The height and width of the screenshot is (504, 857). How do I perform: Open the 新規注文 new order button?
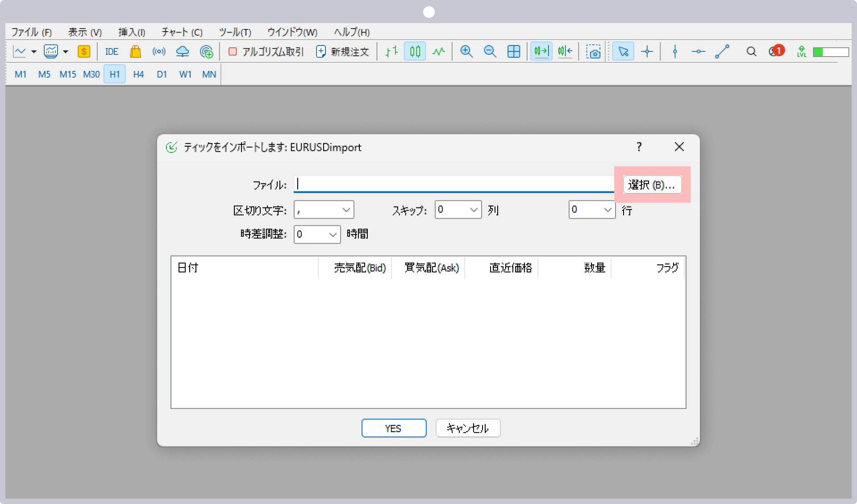tap(343, 52)
